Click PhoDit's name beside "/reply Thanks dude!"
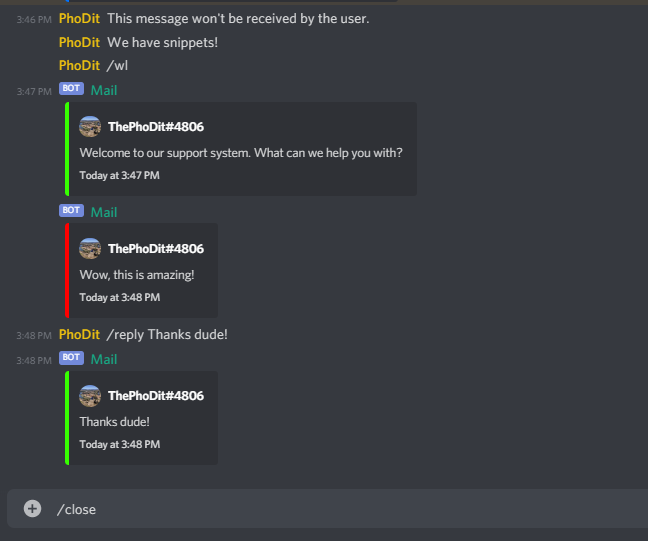Viewport: 648px width, 541px height. pyautogui.click(x=79, y=334)
